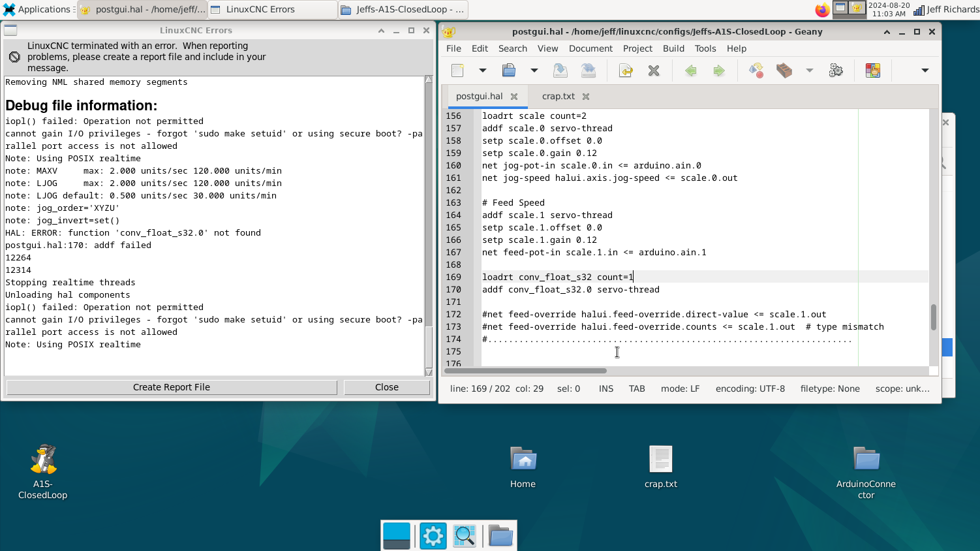Switch to postgui.hal Geany taskbar button

pos(142,10)
